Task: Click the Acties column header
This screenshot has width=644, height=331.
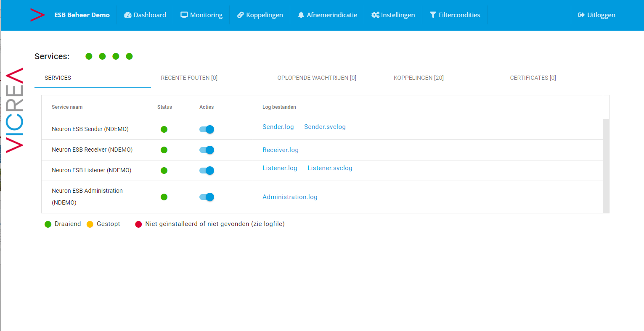Action: click(x=207, y=107)
